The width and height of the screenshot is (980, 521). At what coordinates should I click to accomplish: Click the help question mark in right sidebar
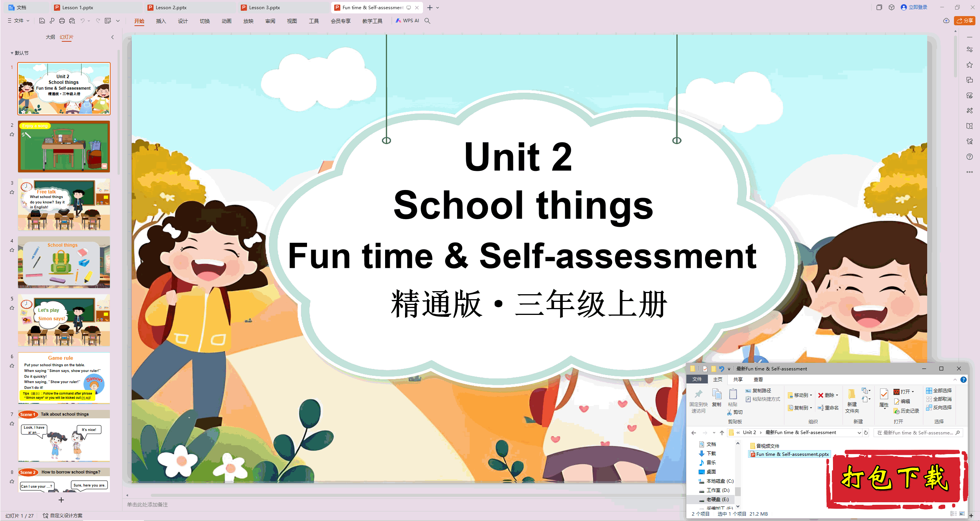tap(970, 157)
